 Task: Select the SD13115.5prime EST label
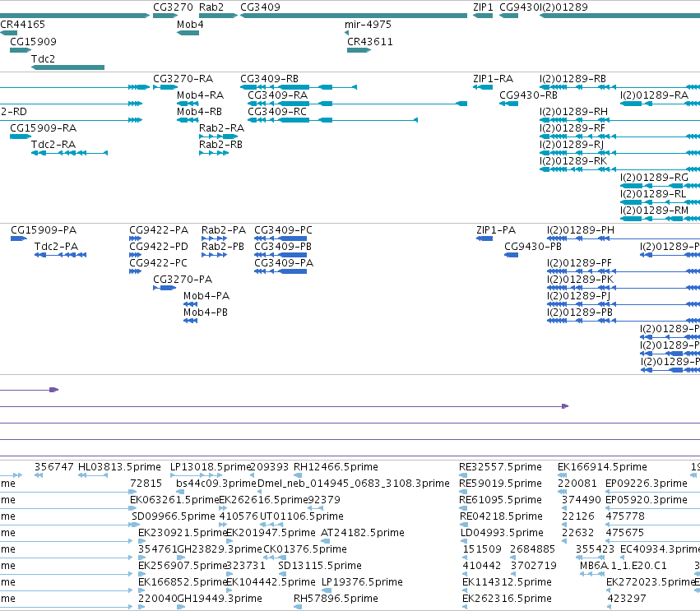(320, 566)
